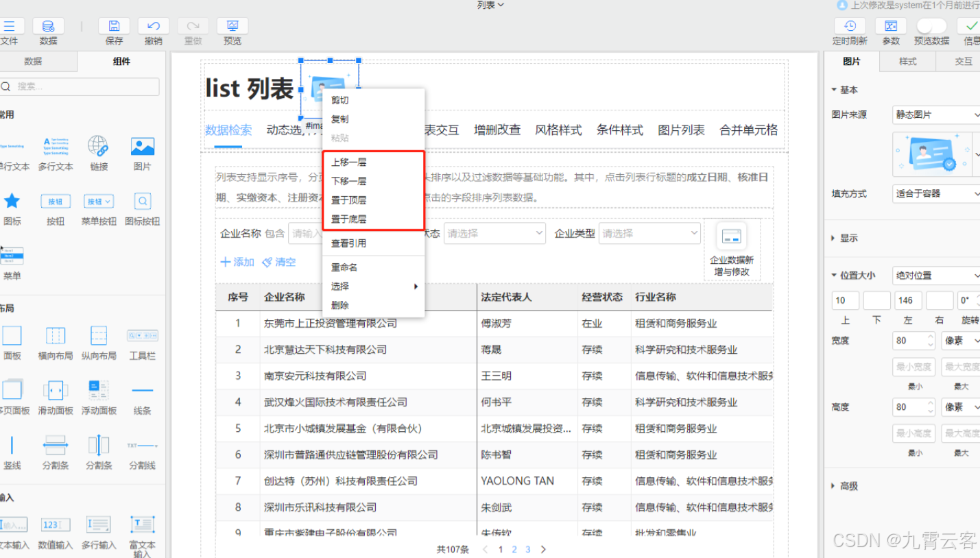Viewport: 980px width, 558px height.
Task: Select the 单行文本 component
Action: point(12,153)
